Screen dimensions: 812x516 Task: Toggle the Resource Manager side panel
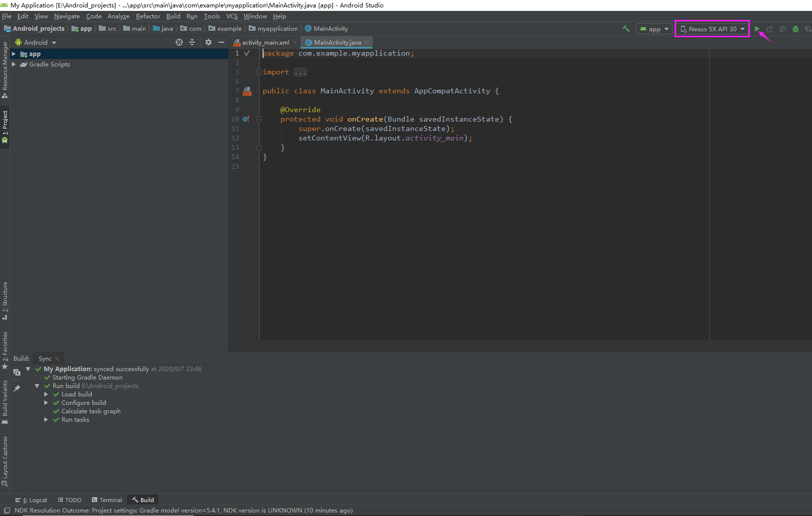[5, 70]
